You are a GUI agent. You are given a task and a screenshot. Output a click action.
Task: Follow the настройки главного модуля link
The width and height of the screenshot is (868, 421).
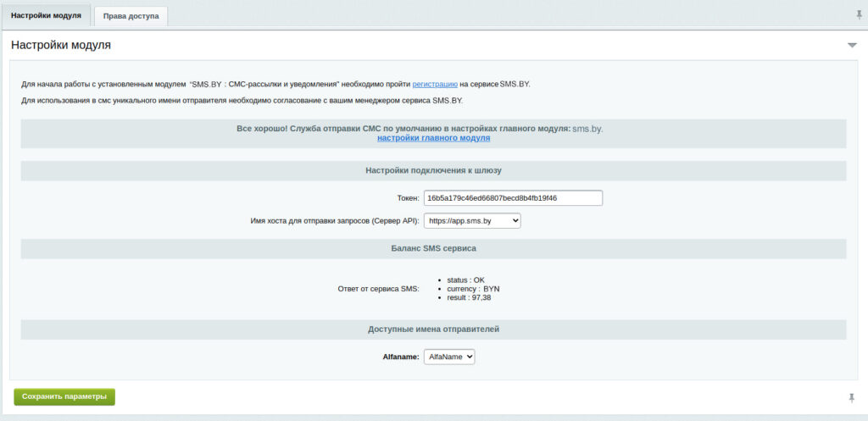coord(433,138)
